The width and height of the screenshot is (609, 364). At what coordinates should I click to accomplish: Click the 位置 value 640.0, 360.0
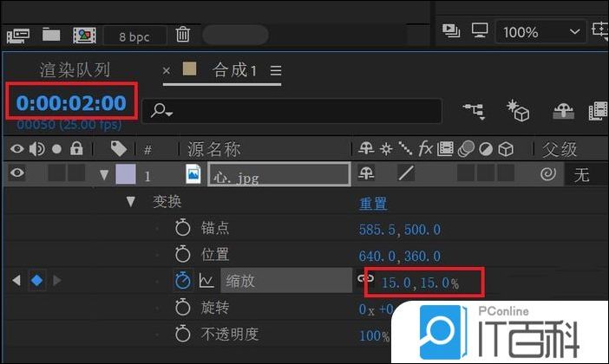tap(400, 256)
